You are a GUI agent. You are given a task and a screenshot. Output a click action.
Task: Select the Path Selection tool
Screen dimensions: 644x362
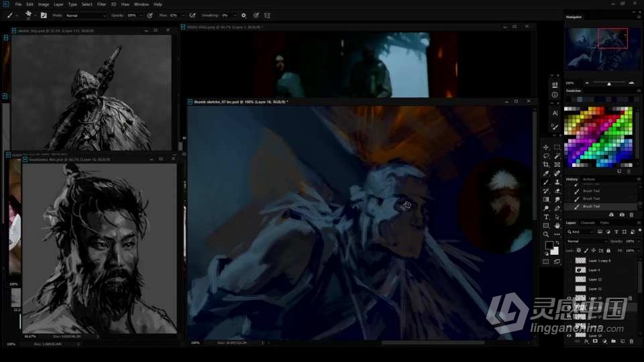tap(557, 217)
